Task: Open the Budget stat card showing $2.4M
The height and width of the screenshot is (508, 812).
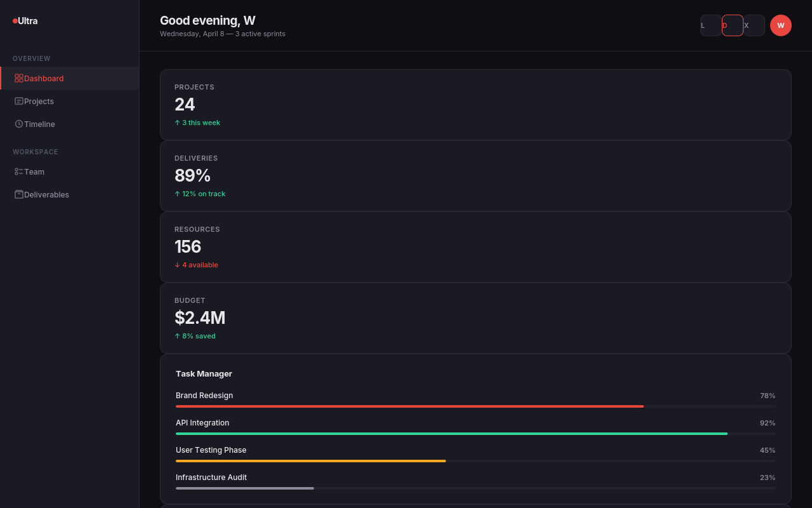Action: click(476, 318)
